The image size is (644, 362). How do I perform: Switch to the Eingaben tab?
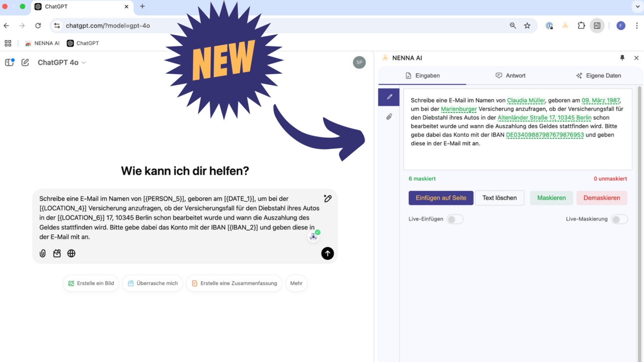[422, 76]
